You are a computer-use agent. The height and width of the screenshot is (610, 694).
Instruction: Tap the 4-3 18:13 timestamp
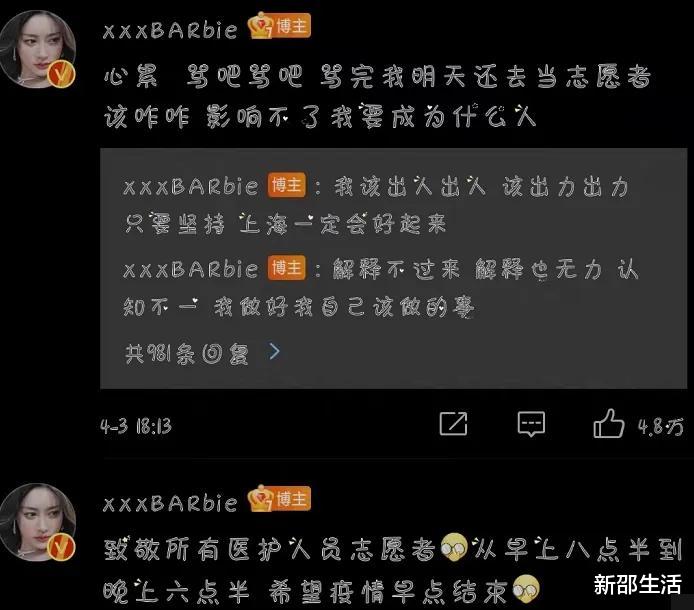pos(136,426)
